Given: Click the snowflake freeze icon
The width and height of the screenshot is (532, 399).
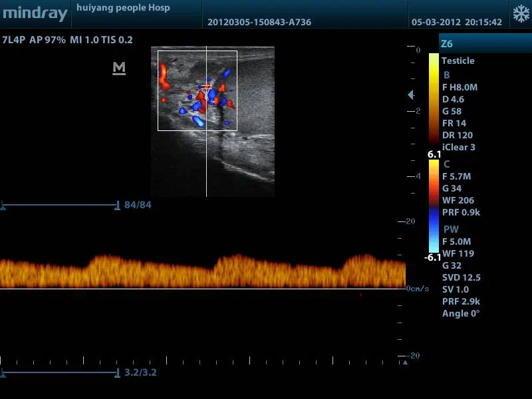Looking at the screenshot, I should (x=519, y=14).
